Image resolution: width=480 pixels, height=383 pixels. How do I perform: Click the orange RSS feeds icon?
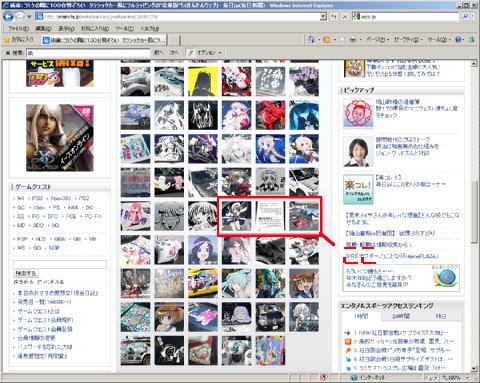327,40
